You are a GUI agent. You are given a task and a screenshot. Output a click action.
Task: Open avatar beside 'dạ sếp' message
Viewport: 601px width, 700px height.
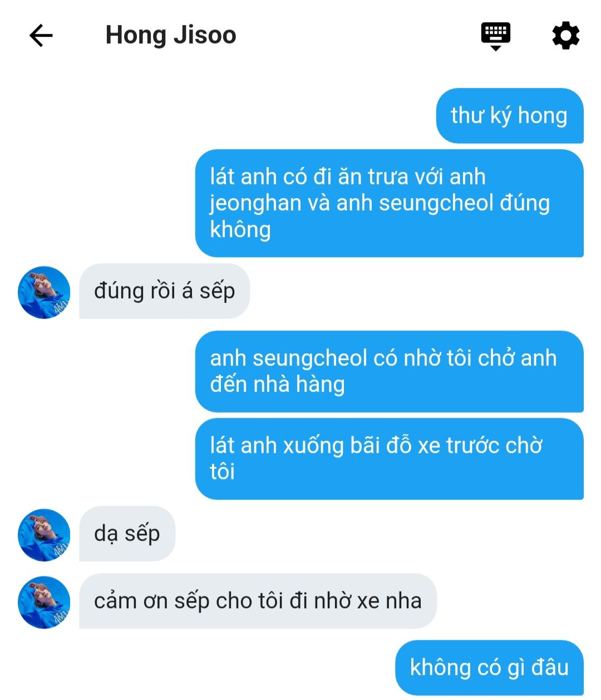[45, 535]
